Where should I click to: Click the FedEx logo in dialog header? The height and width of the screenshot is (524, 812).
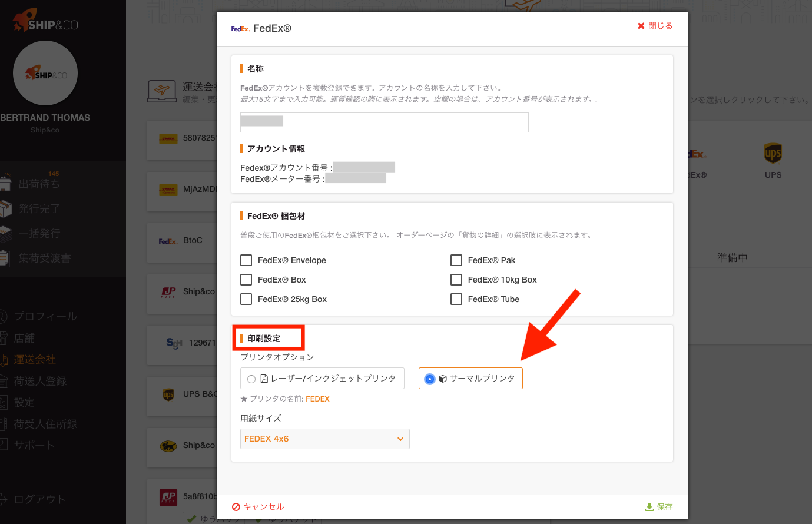240,28
